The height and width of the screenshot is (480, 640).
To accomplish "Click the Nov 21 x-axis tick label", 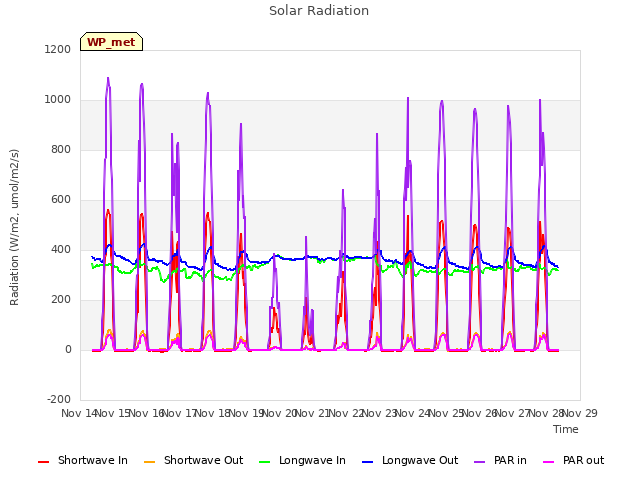I will tap(312, 413).
